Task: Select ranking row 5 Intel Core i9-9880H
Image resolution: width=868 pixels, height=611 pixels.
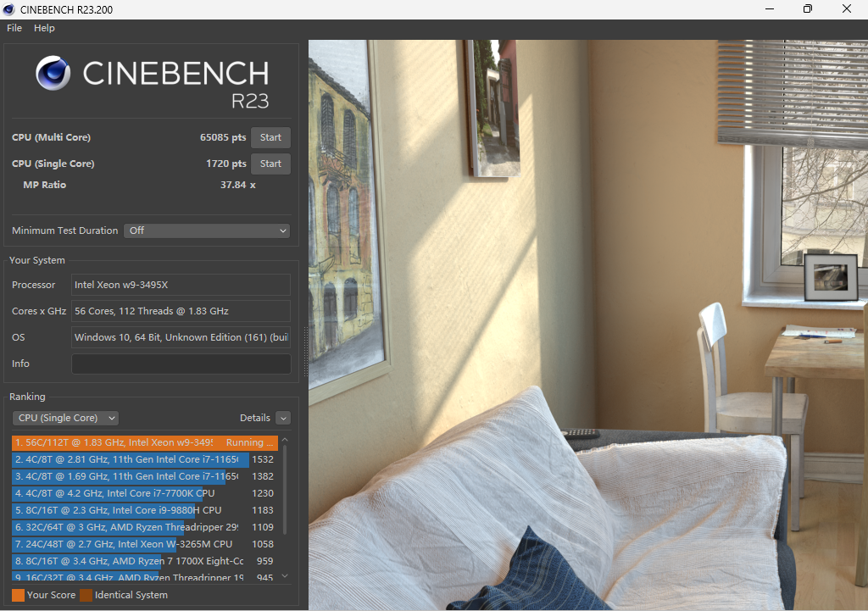Action: pos(145,510)
